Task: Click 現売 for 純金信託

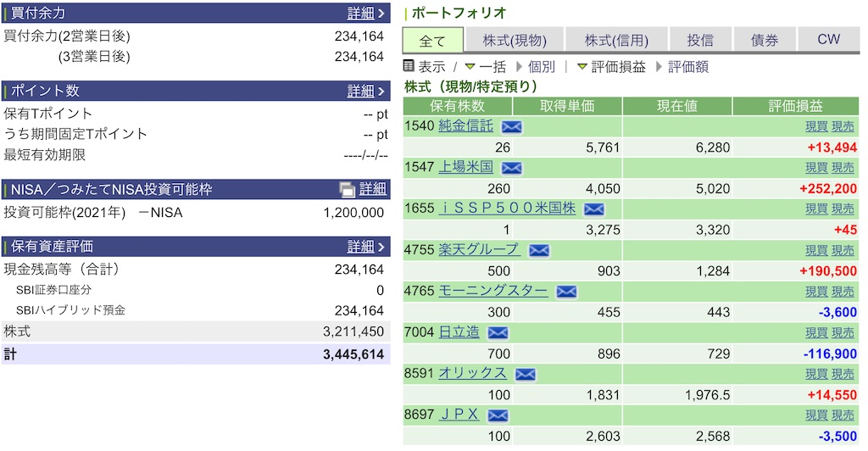Action: click(843, 126)
